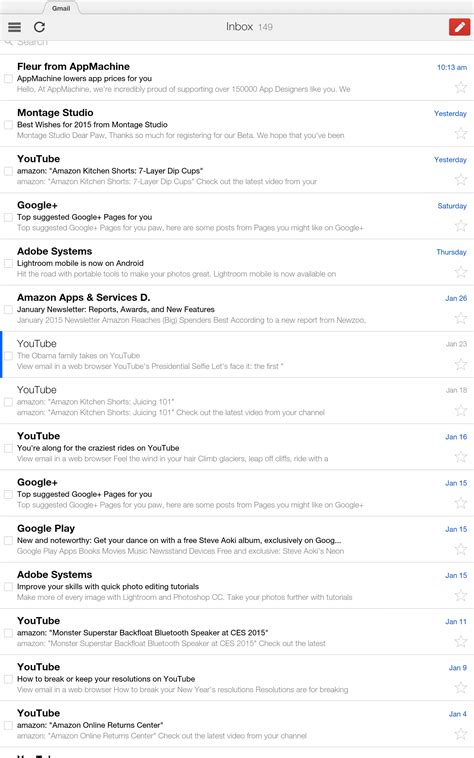
Task: Refresh the inbox with the reload icon
Action: [40, 27]
